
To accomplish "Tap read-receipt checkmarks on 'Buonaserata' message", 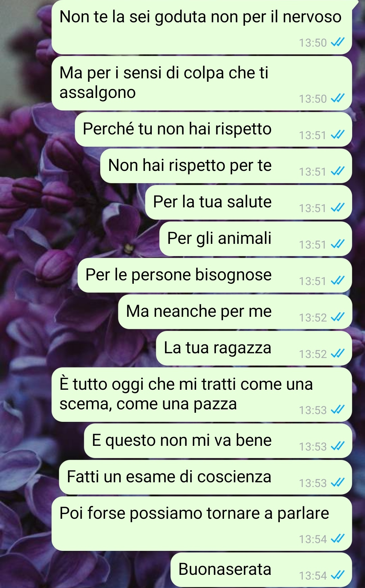I will click(337, 575).
